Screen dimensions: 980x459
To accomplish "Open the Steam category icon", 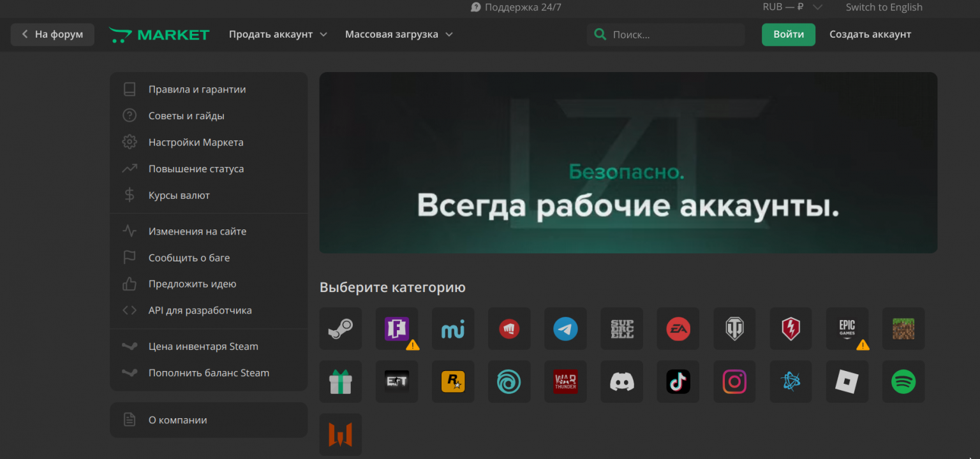I will click(340, 329).
